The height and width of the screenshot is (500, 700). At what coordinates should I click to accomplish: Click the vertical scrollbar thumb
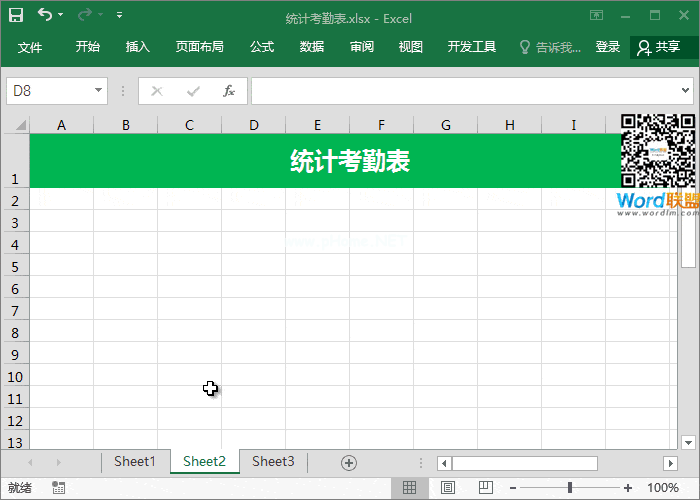tap(688, 243)
